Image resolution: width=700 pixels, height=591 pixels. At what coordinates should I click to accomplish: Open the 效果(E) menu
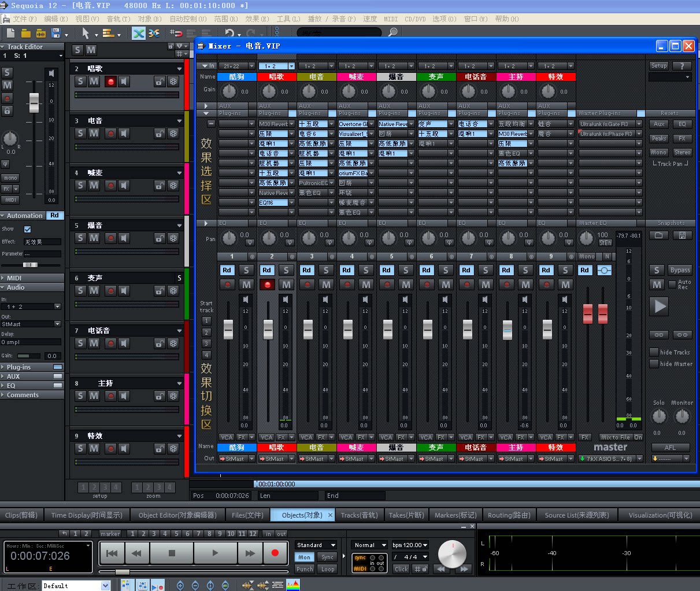(257, 19)
